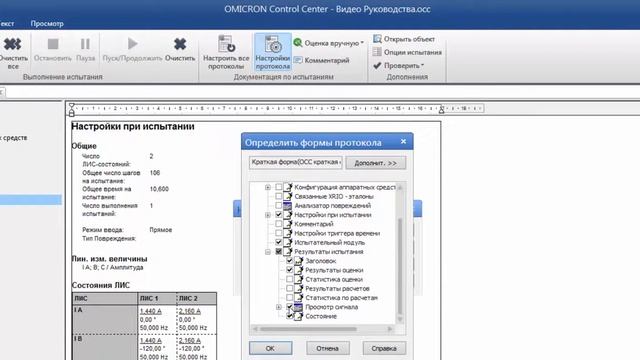Click the Оценка вручную icon
The width and height of the screenshot is (640, 360).
(x=298, y=42)
